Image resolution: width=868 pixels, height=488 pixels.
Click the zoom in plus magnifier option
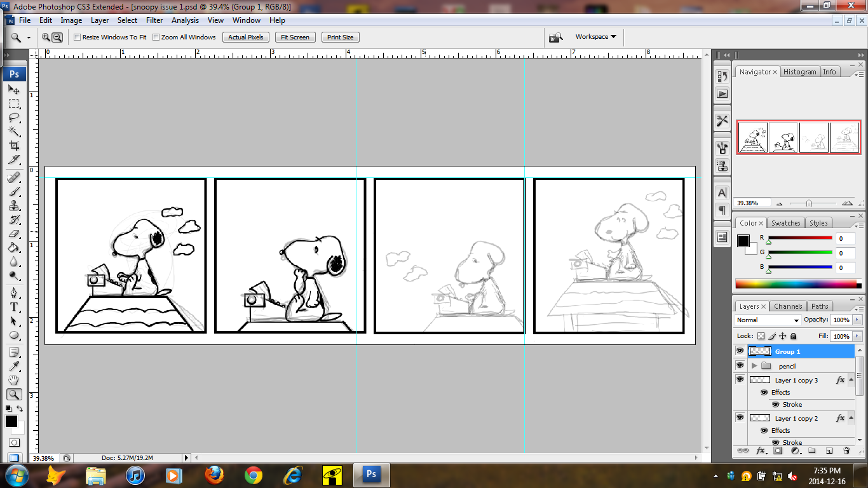[x=46, y=37]
